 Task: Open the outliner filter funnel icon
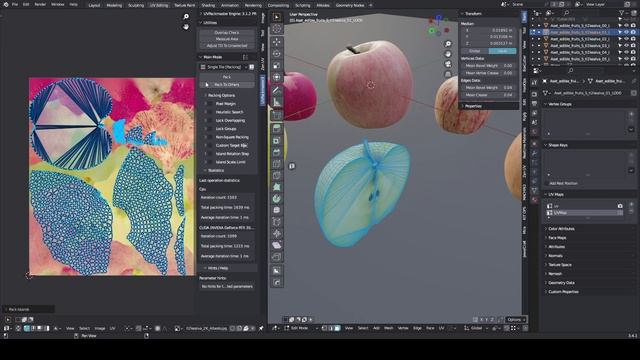622,13
